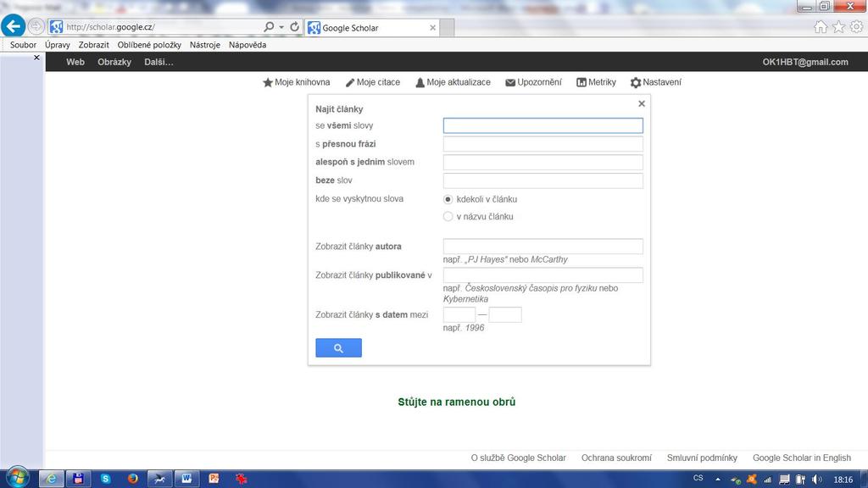Open account OK1HBT@gmail.com
The height and width of the screenshot is (488, 868).
[805, 62]
